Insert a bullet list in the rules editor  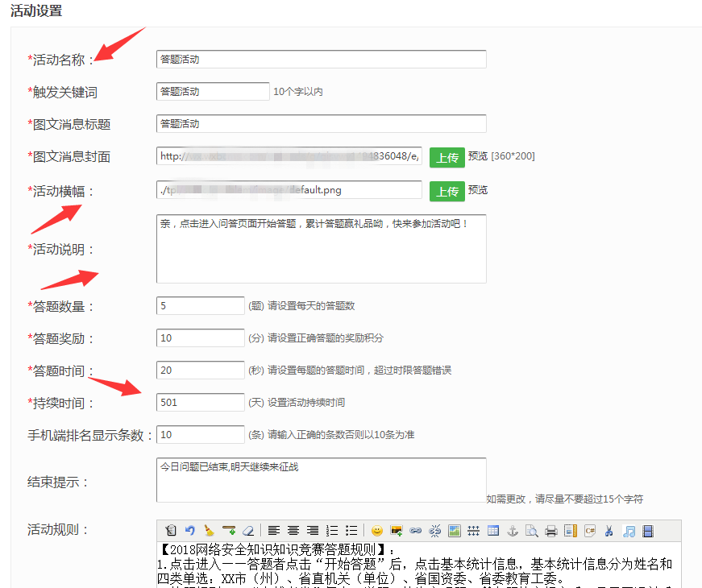(352, 530)
